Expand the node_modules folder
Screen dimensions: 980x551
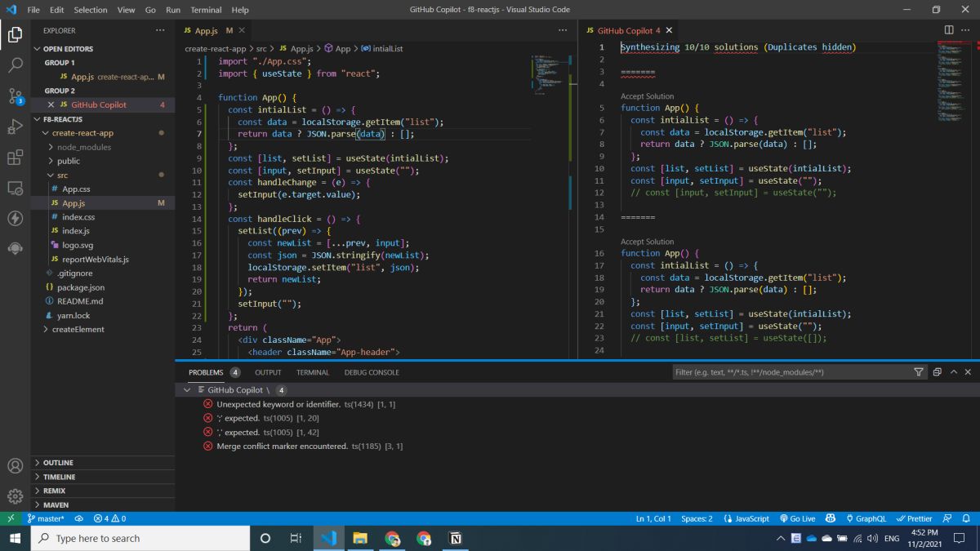(x=83, y=147)
